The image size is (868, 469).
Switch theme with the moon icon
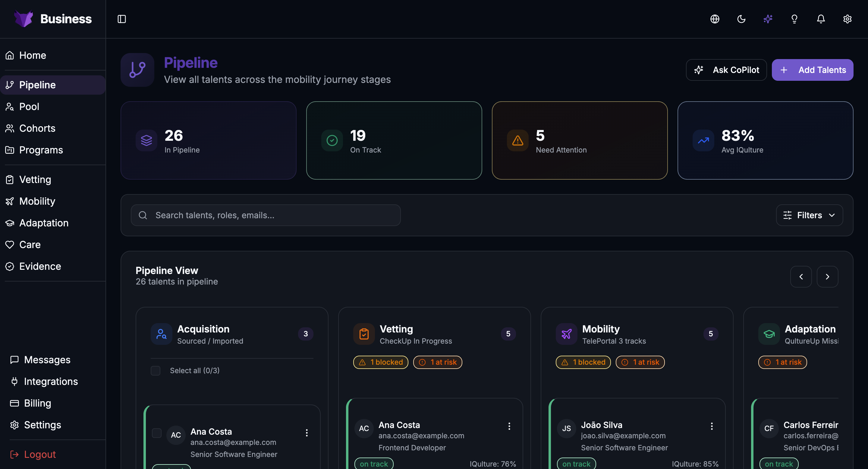tap(741, 19)
